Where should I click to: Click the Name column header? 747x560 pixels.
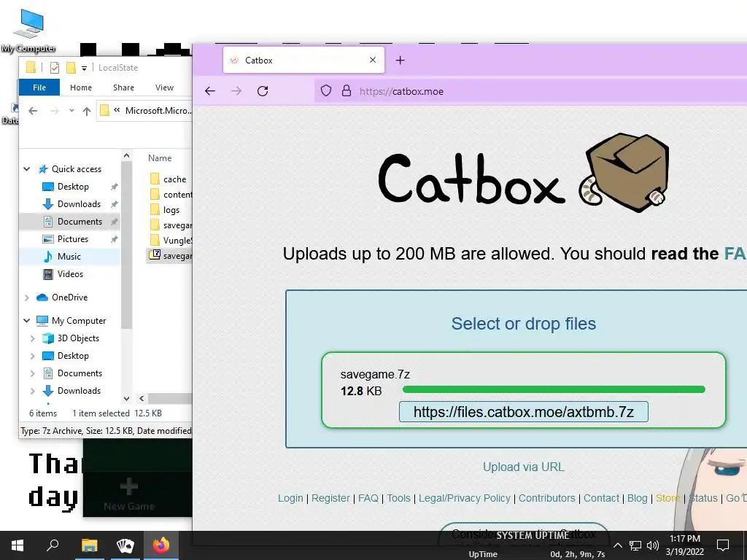pos(160,158)
